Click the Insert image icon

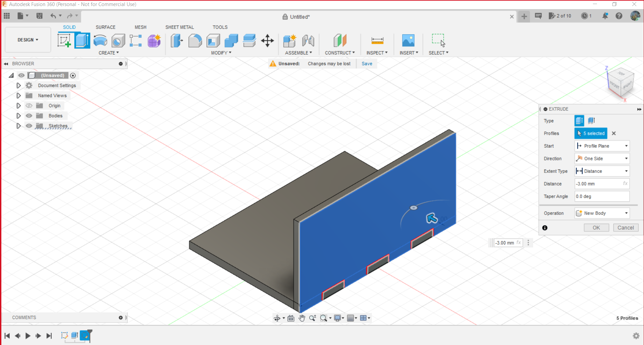[409, 41]
